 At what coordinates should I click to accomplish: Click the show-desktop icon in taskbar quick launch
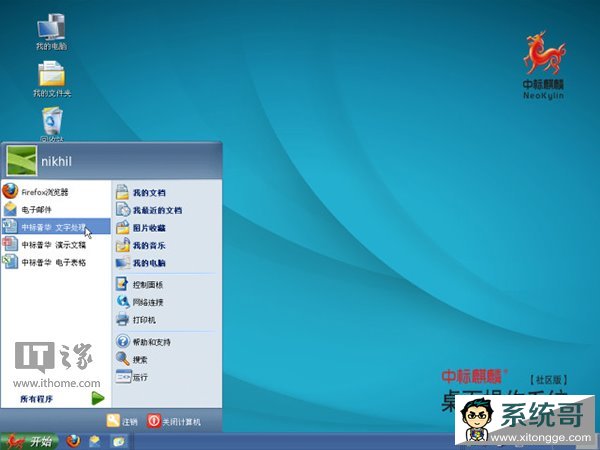tap(118, 442)
